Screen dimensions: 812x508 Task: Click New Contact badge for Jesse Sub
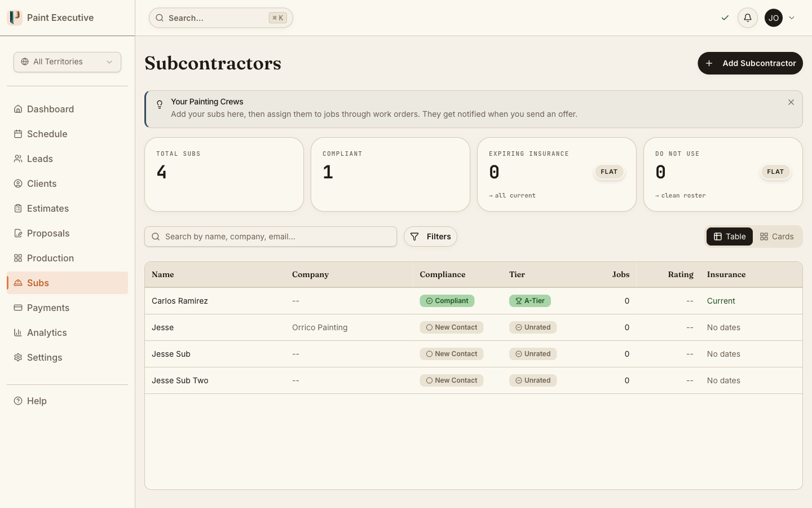click(452, 354)
